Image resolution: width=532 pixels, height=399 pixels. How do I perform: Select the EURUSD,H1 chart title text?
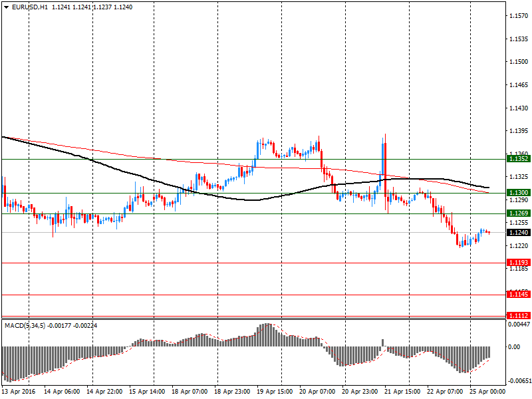30,7
